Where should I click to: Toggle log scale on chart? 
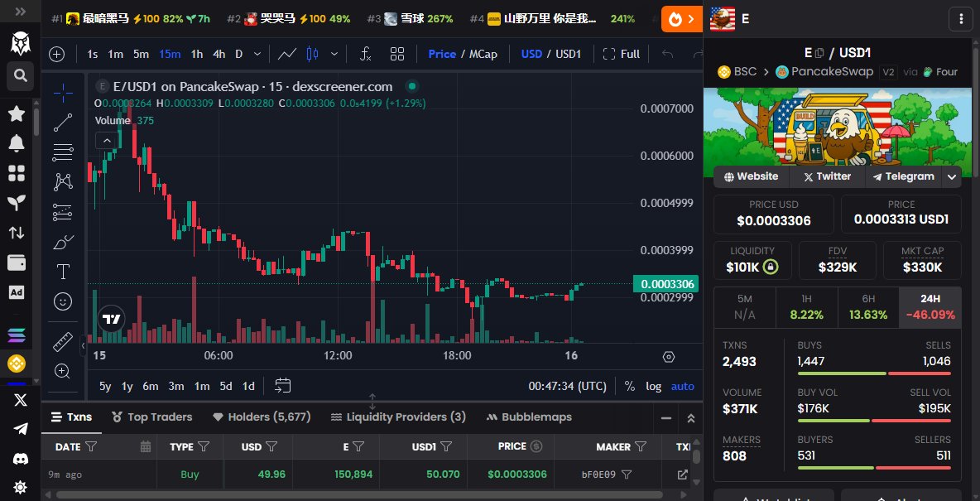[x=653, y=386]
